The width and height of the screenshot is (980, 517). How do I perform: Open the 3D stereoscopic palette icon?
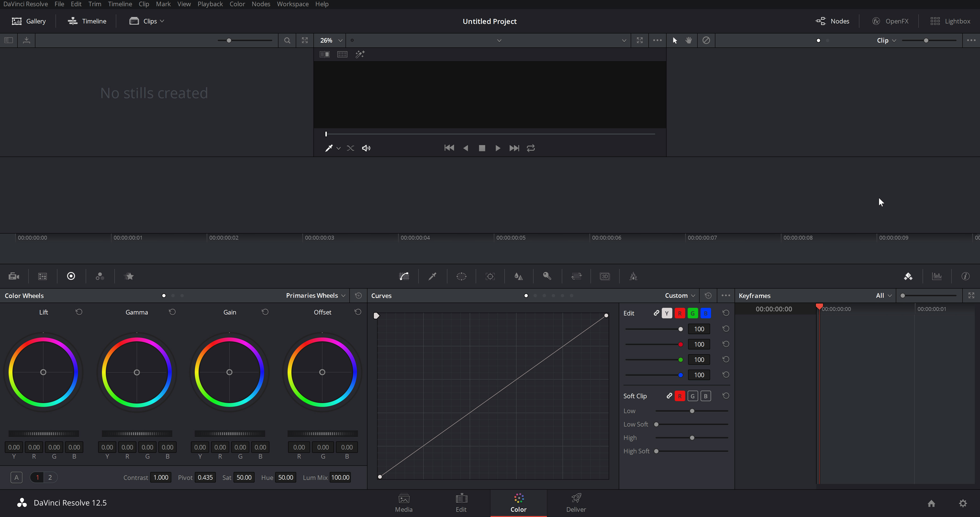[605, 276]
